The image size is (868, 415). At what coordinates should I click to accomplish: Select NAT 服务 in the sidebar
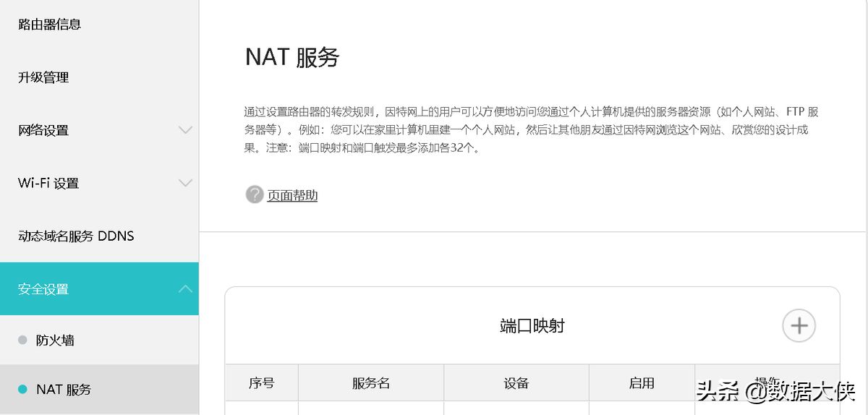(x=64, y=389)
